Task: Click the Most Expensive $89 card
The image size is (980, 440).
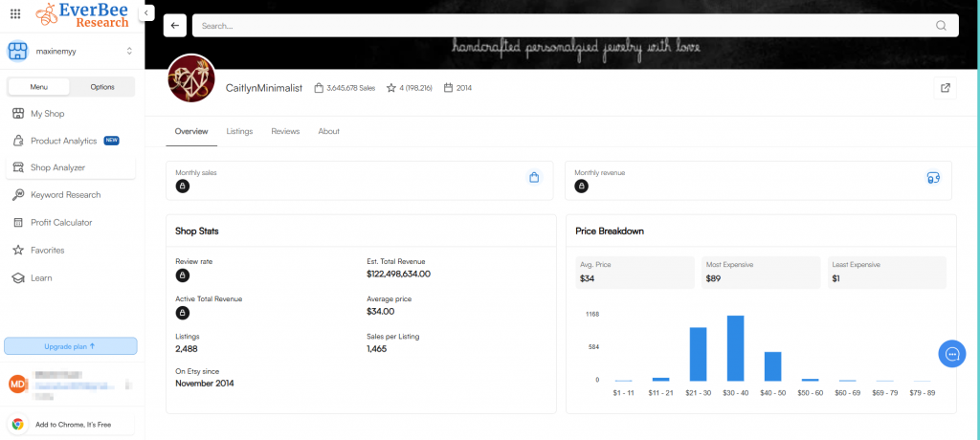Action: point(761,272)
